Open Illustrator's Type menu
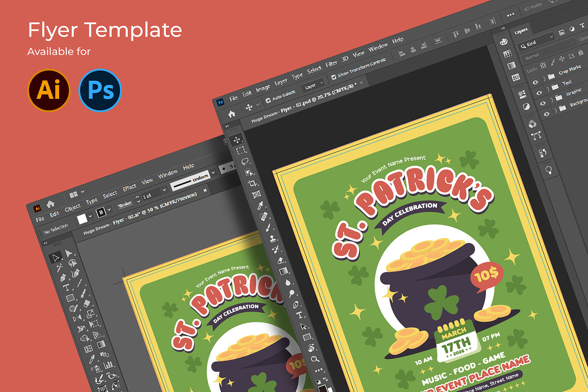 92,201
